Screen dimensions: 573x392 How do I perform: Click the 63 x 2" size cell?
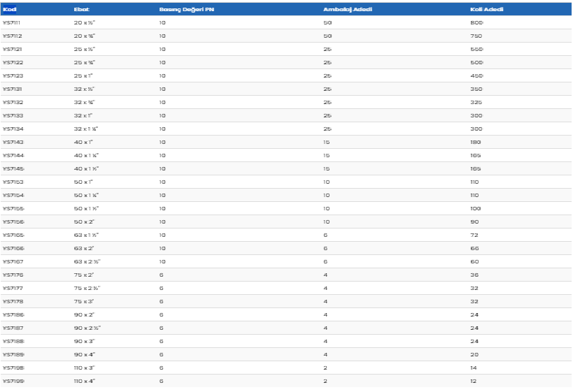point(83,248)
